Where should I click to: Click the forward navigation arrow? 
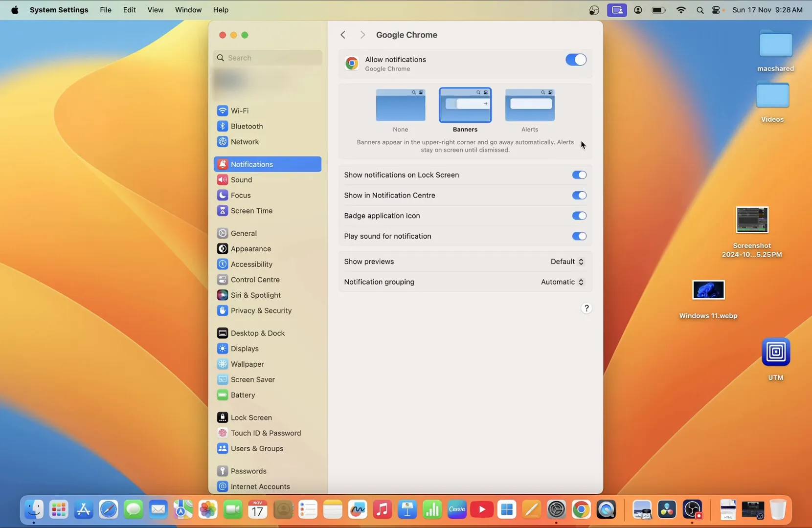tap(362, 35)
